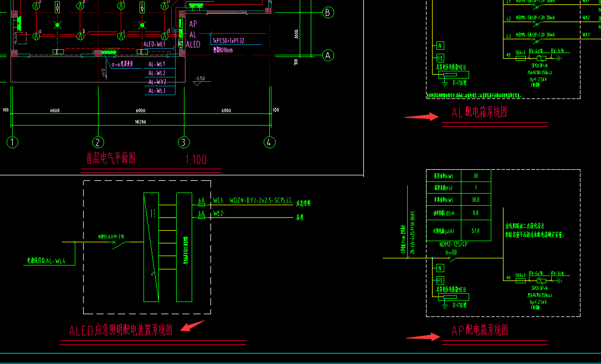601x364 pixels.
Task: Click the ALED应急照明配电装置系统图 title
Action: (121, 330)
